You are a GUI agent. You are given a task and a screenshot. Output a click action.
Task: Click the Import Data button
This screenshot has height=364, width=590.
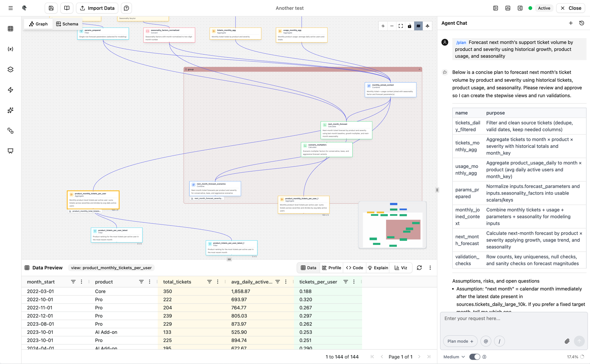coord(97,8)
